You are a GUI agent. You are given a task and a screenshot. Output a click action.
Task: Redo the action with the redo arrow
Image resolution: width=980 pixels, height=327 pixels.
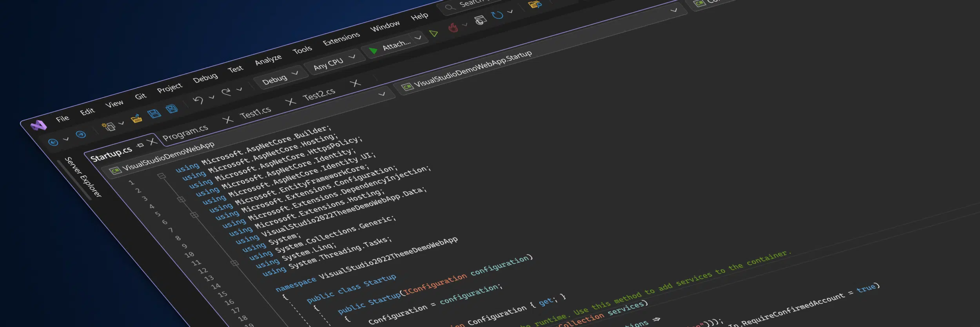tap(226, 92)
